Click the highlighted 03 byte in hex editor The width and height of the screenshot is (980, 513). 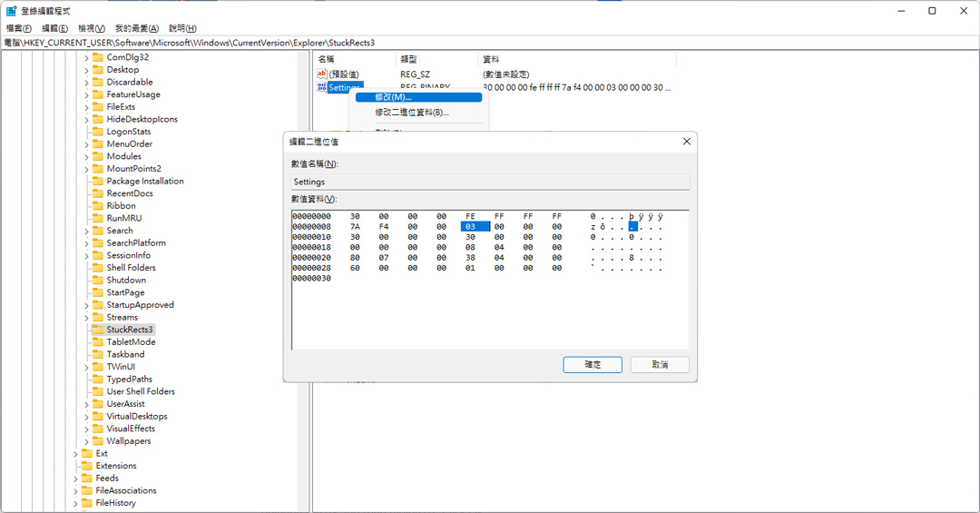pyautogui.click(x=470, y=226)
